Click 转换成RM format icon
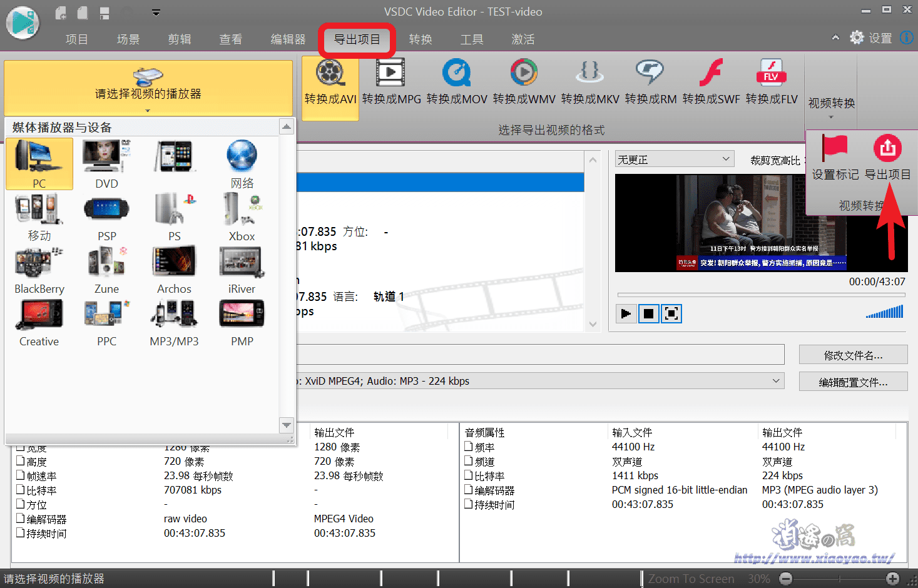 [x=650, y=83]
